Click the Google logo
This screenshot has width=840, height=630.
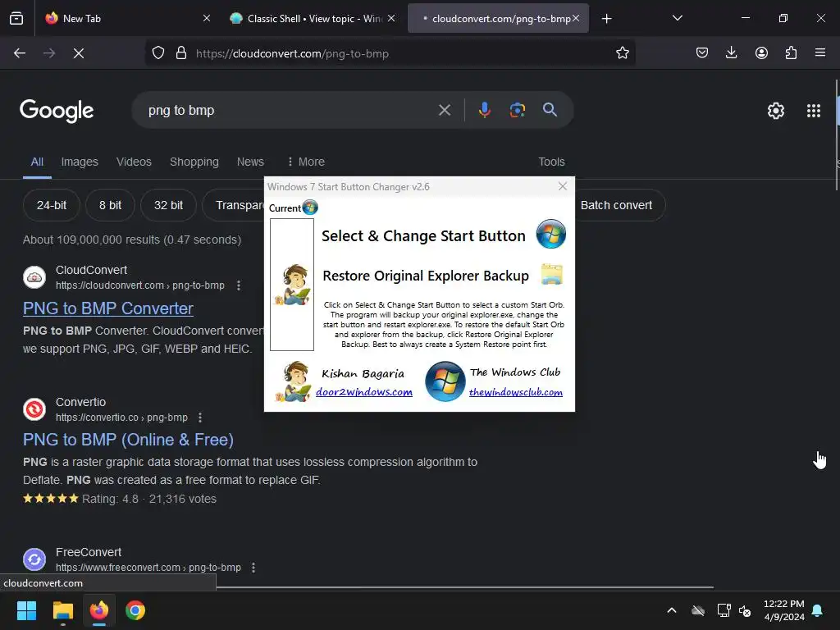click(57, 111)
